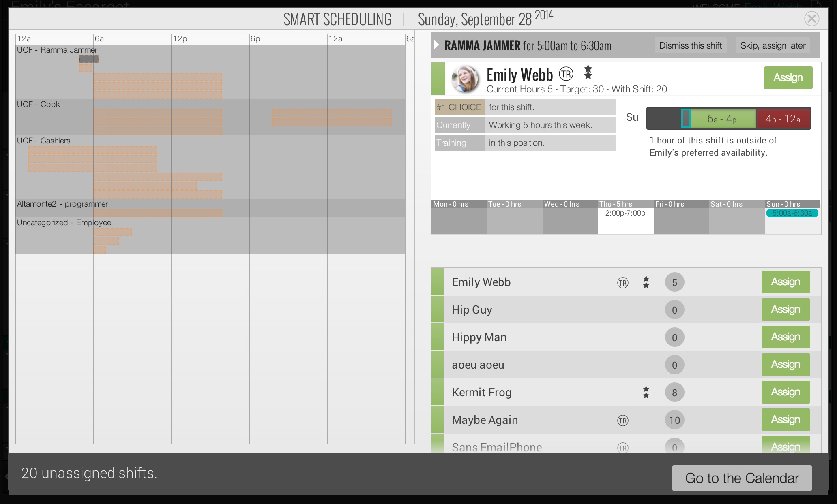Viewport: 837px width, 504px height.
Task: Click TR trainee icon beside Emily Webb heading
Action: click(x=566, y=74)
